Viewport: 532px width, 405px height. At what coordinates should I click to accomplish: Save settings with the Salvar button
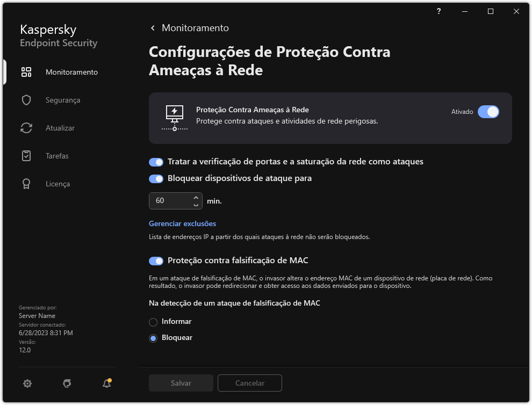pyautogui.click(x=181, y=383)
